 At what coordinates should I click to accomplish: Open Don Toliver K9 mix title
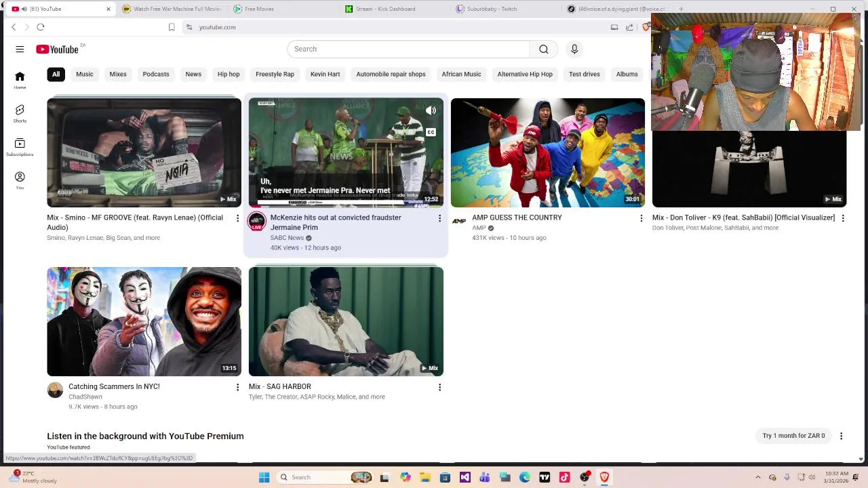point(743,218)
